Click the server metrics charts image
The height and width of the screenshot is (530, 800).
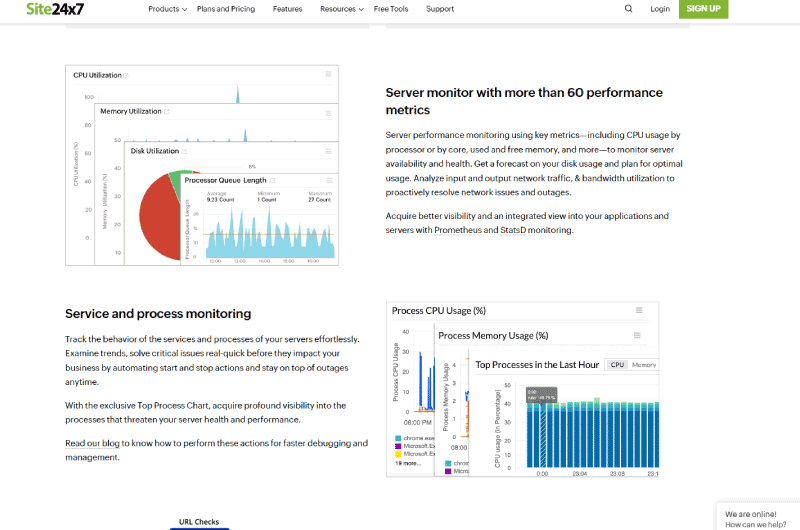point(202,165)
